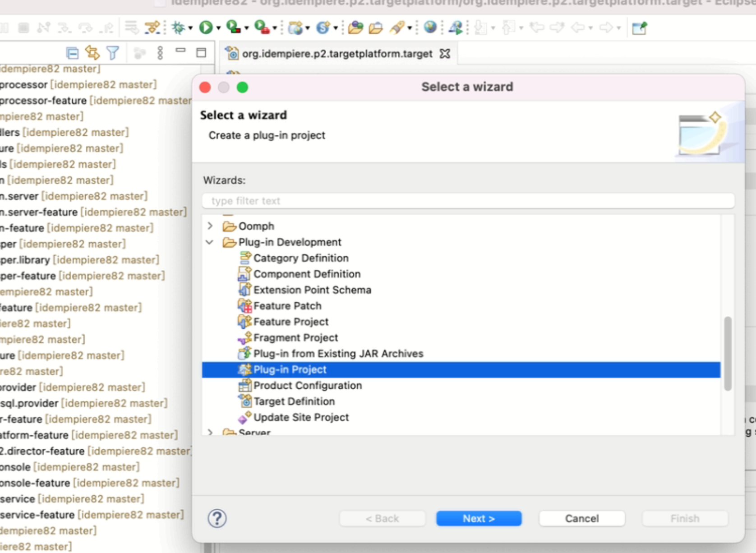Select the Plug-in Development folder
This screenshot has height=553, width=756.
click(282, 242)
